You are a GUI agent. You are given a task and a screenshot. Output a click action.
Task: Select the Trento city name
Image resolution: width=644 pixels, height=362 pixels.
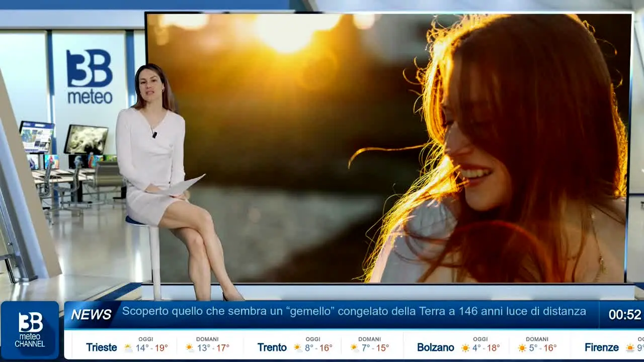click(x=272, y=347)
